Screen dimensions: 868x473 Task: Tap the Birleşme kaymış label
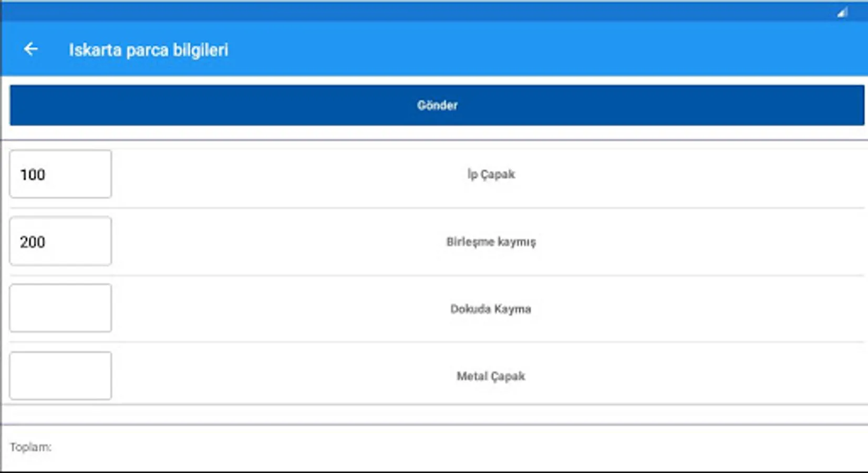click(x=491, y=242)
